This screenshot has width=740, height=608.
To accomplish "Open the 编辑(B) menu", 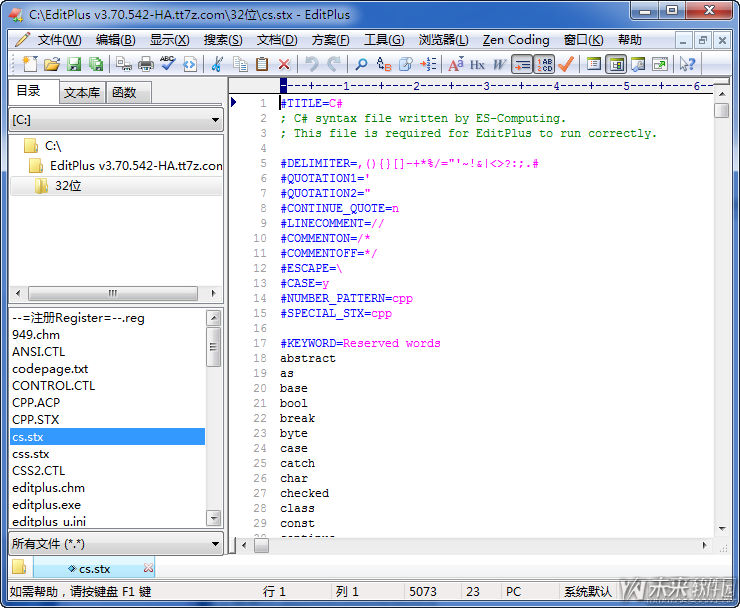I will (x=115, y=40).
